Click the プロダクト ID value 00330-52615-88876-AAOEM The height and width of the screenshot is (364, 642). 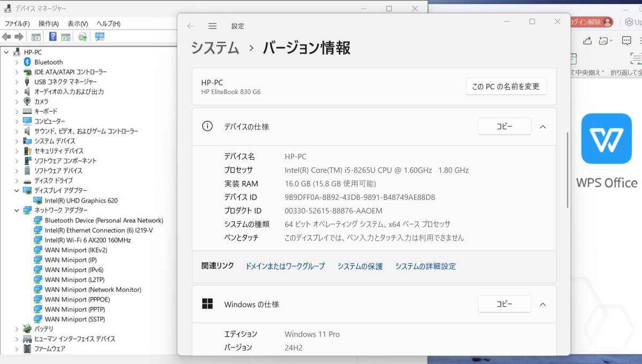pos(333,211)
